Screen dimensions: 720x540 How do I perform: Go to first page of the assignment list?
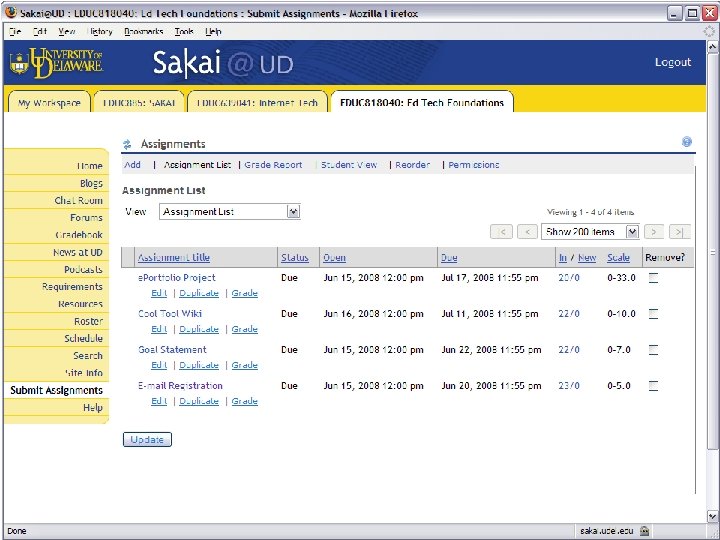point(501,232)
